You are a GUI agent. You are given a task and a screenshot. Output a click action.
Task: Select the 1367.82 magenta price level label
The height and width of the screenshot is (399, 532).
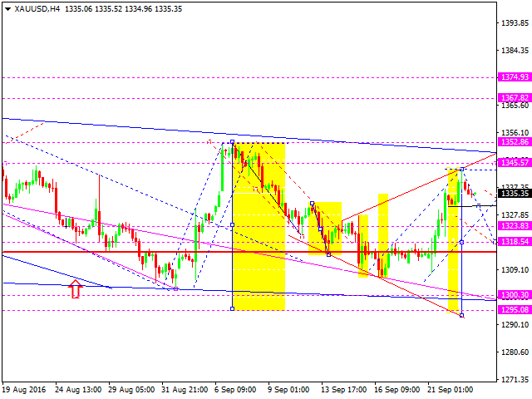(x=515, y=98)
